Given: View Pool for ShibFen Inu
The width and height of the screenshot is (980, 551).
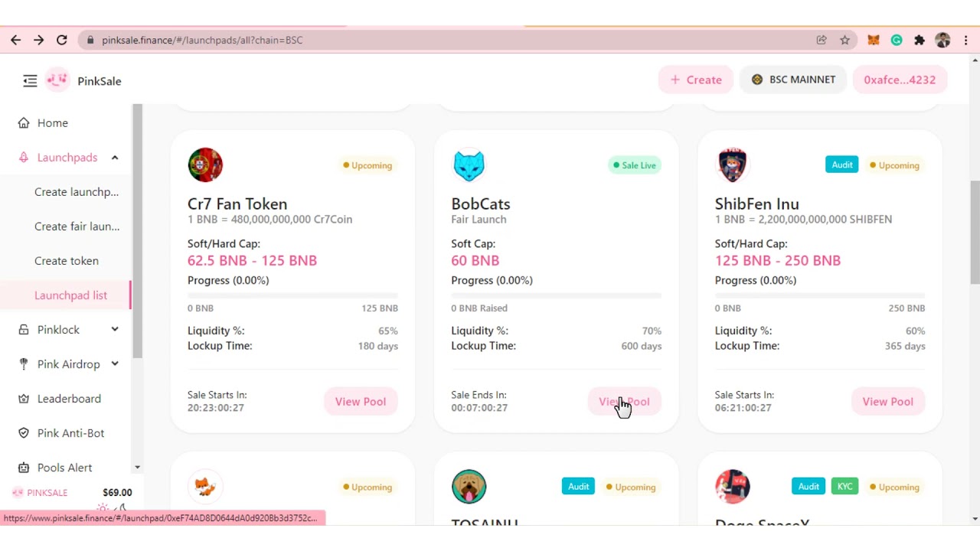Looking at the screenshot, I should [x=888, y=401].
